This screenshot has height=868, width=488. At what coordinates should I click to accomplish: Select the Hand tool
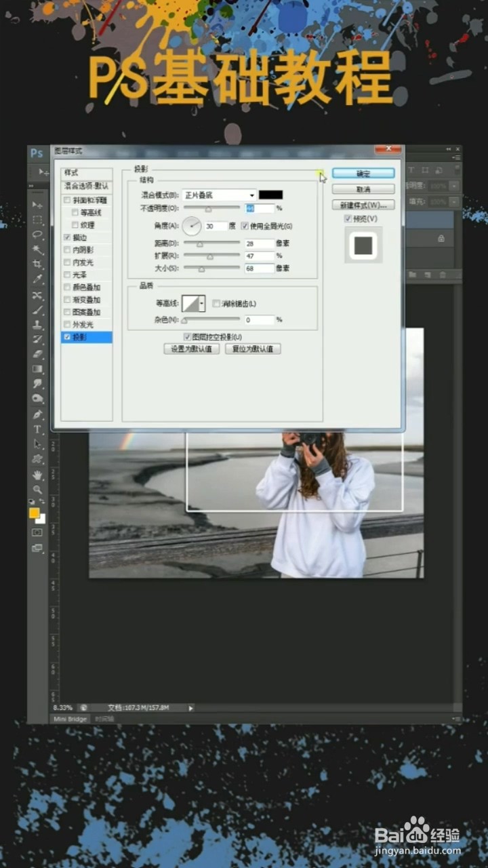tap(37, 475)
